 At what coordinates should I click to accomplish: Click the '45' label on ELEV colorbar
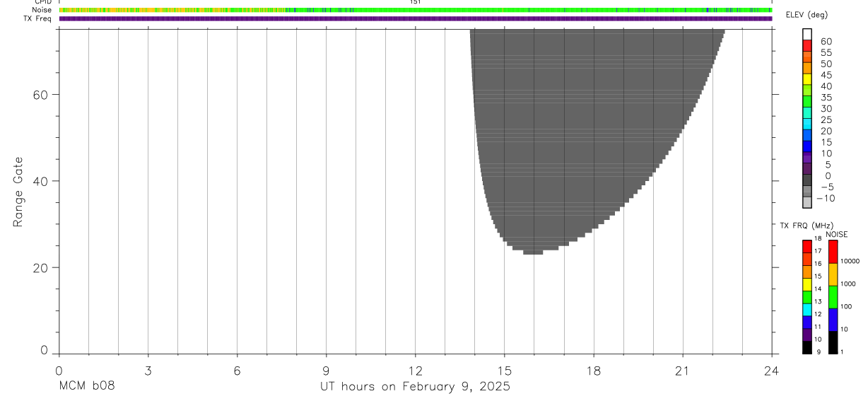[826, 75]
